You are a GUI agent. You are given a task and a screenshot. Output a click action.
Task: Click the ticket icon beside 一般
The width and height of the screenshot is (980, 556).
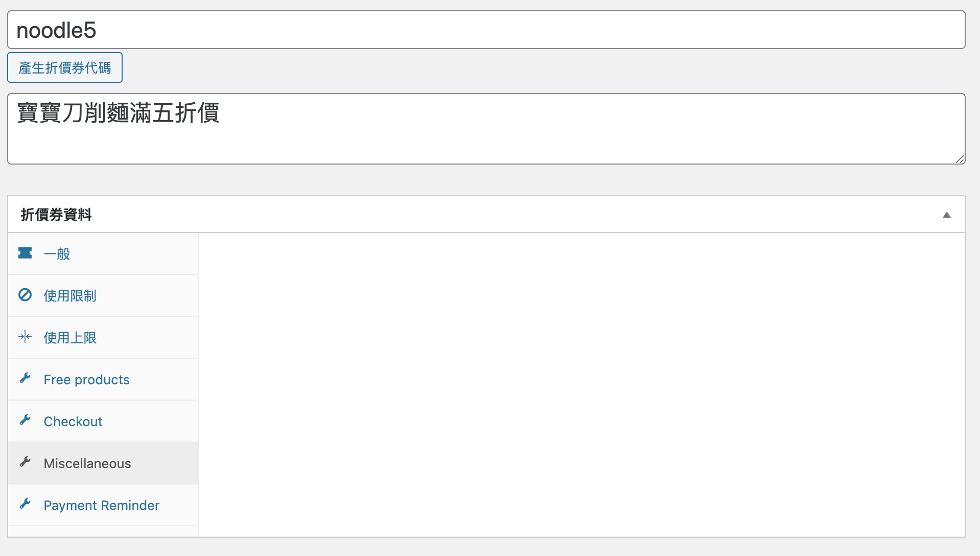coord(25,253)
